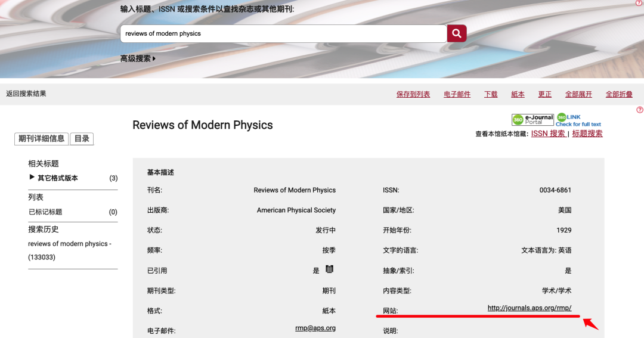Select publisher American Physical Society text

pos(296,210)
